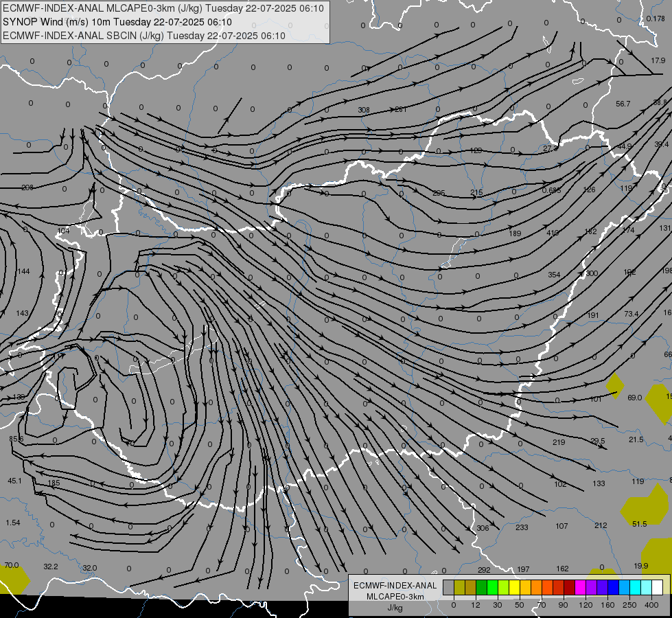The height and width of the screenshot is (618, 672).
Task: Click the 215 data value
Action: point(476,192)
